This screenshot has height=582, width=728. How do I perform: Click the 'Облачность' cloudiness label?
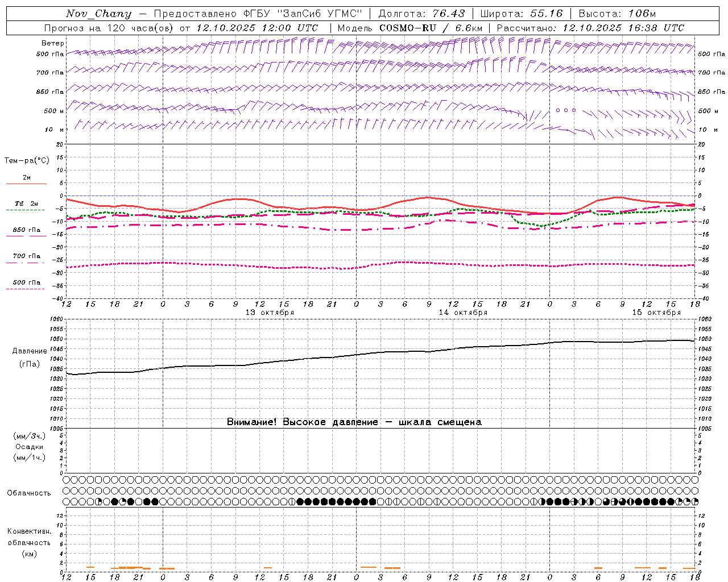point(29,493)
